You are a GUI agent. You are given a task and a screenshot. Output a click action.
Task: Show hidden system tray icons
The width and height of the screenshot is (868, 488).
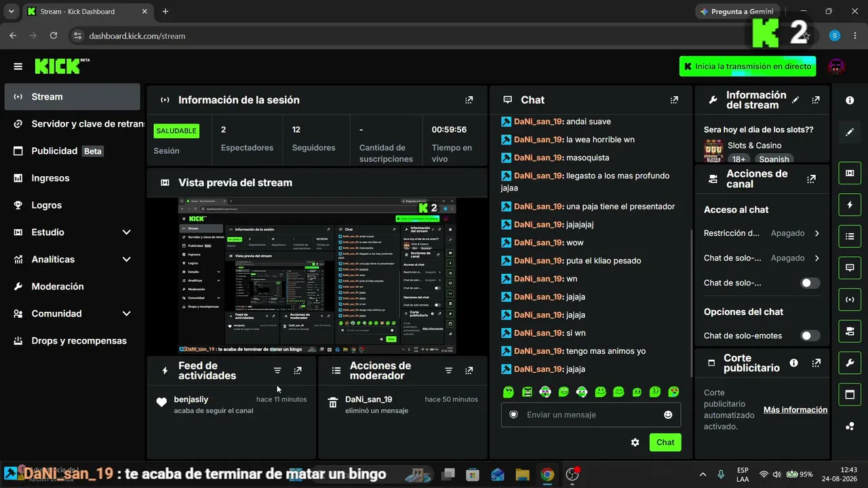[x=703, y=474]
